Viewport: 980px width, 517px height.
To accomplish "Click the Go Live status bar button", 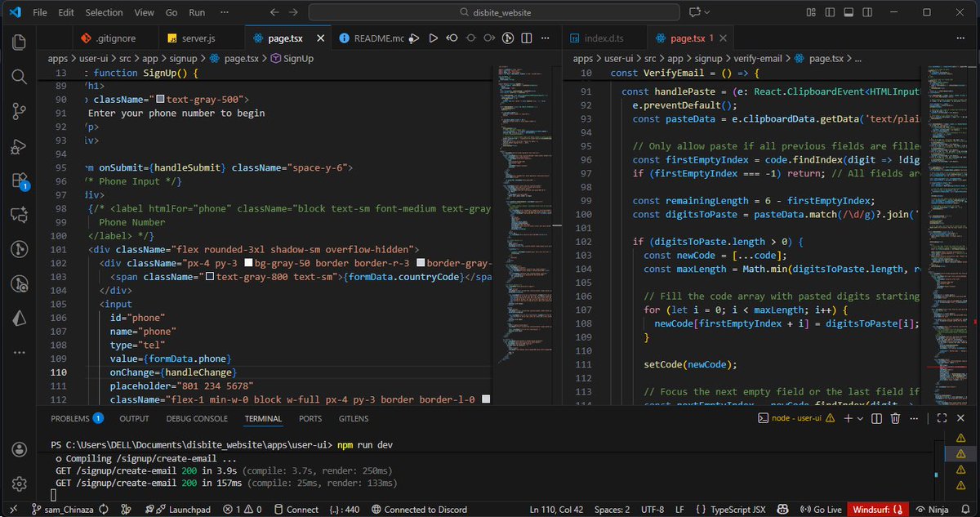I will tap(822, 509).
